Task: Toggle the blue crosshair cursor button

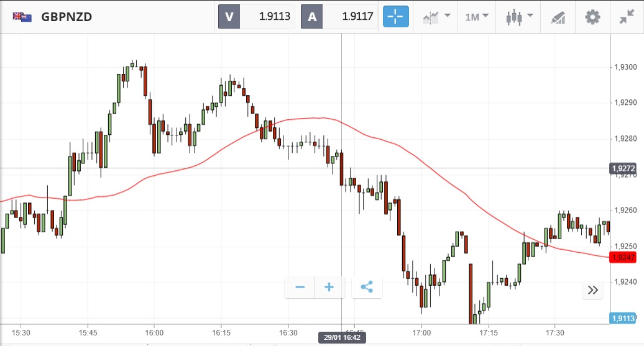Action: [x=396, y=17]
